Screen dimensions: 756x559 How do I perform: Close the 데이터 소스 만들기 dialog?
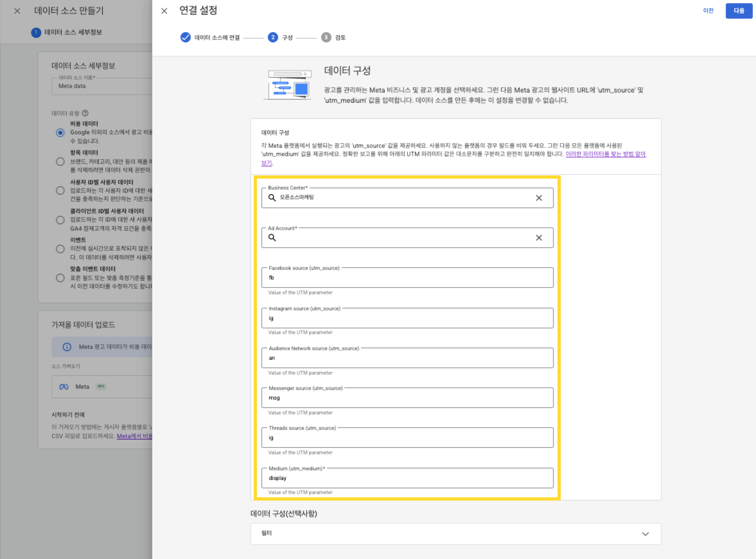[x=17, y=11]
